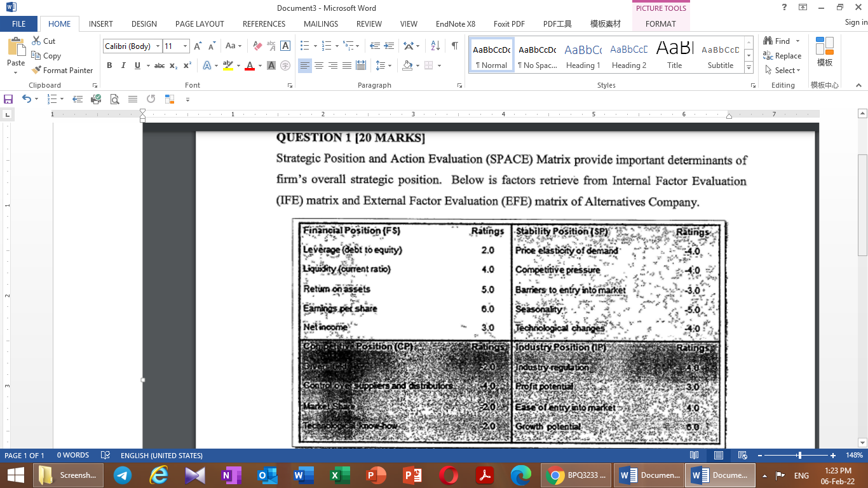Switch to Read Mode view
The width and height of the screenshot is (868, 488).
pyautogui.click(x=695, y=456)
